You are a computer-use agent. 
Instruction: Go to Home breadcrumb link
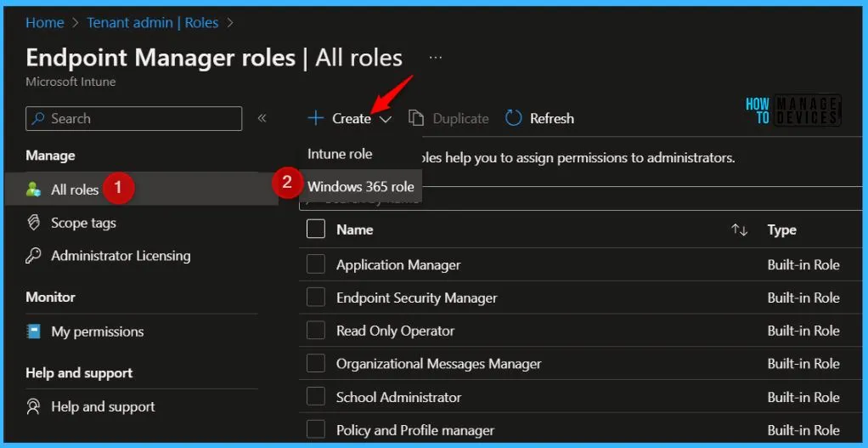tap(45, 23)
